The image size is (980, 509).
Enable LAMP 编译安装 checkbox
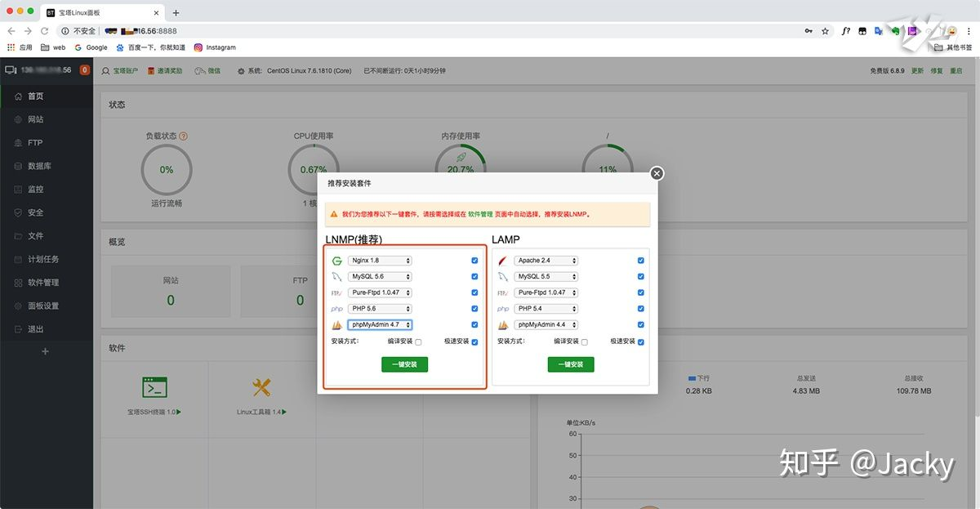[584, 342]
